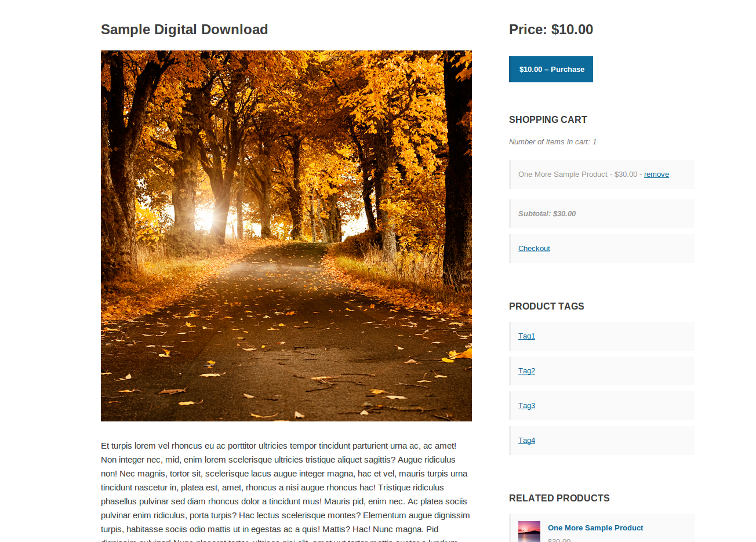The width and height of the screenshot is (756, 542).
Task: Click the Related Products widget heading
Action: (559, 499)
